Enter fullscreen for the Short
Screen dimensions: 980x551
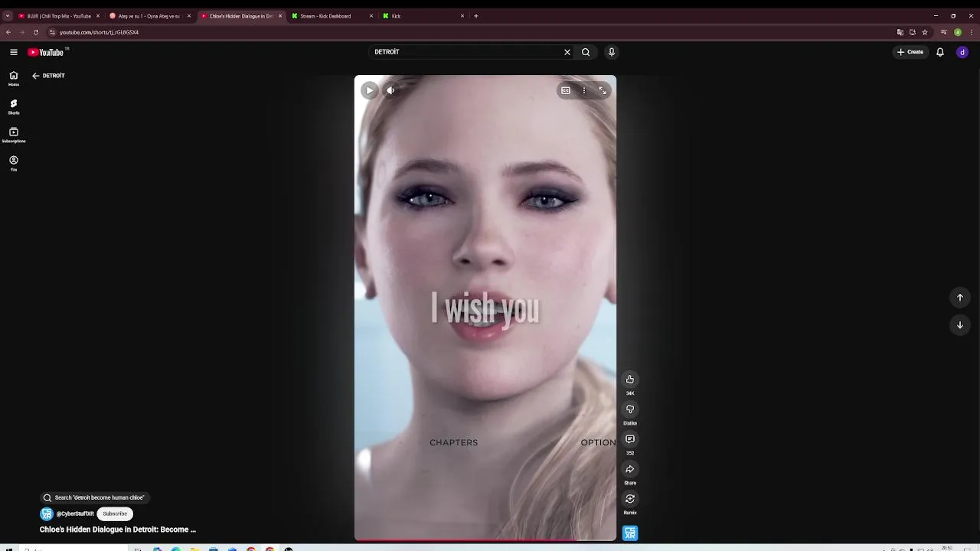[x=603, y=90]
